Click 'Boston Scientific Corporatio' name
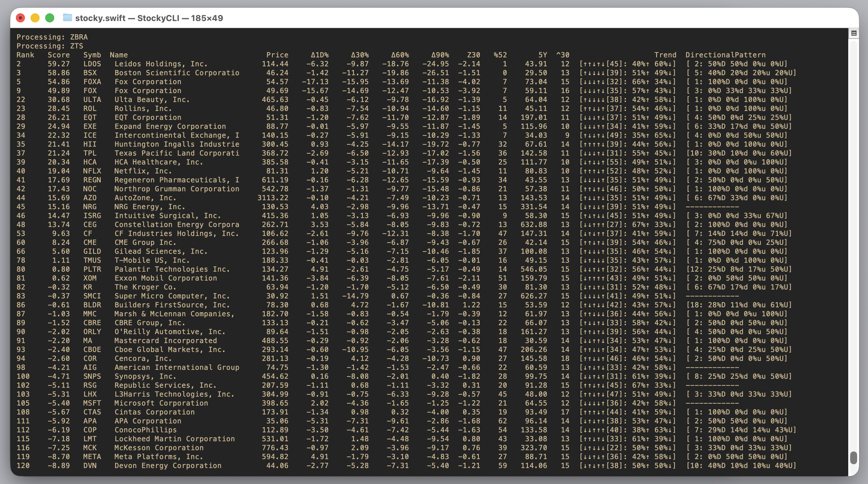Screen dimensions: 868x484 coord(177,73)
